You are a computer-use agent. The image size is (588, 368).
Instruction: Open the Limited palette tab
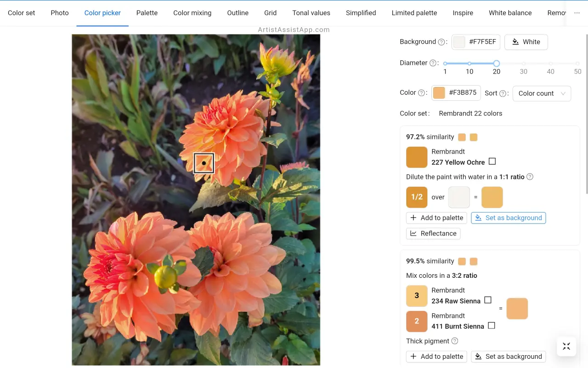[x=414, y=13]
